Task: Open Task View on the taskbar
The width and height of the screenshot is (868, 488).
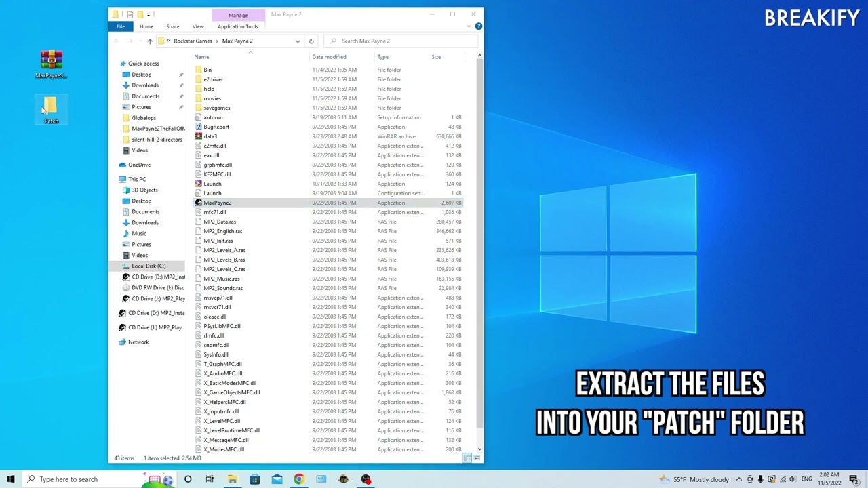Action: click(210, 479)
